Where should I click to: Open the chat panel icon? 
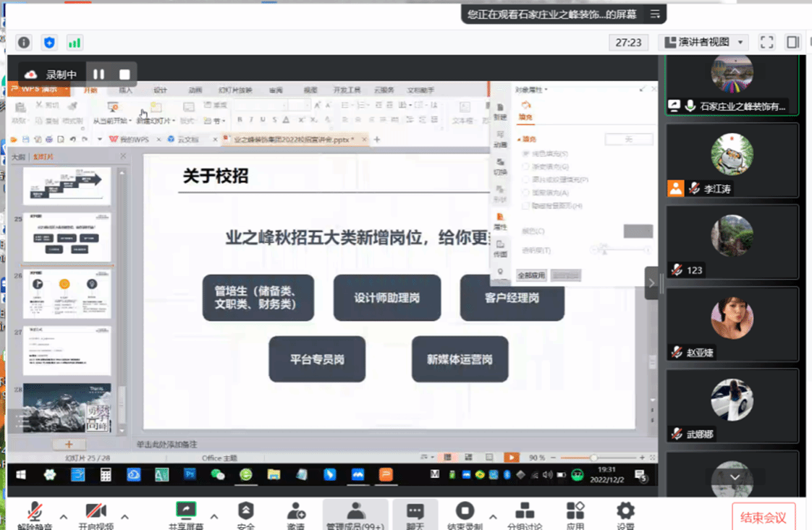click(415, 513)
